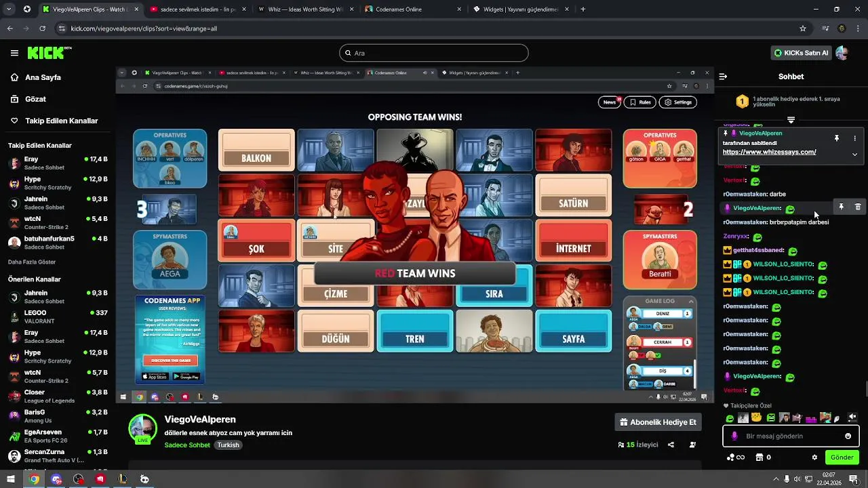Screen dimensions: 868x488
Task: Open followed channel batuhanfurkan5
Action: coord(58,243)
